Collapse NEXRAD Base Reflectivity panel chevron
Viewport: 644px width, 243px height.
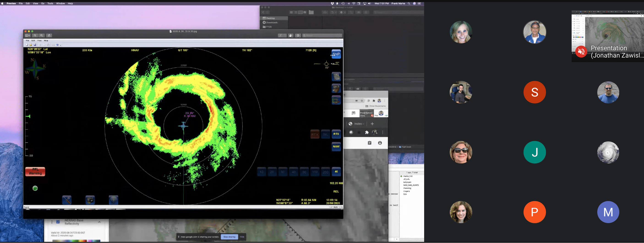[x=99, y=222]
